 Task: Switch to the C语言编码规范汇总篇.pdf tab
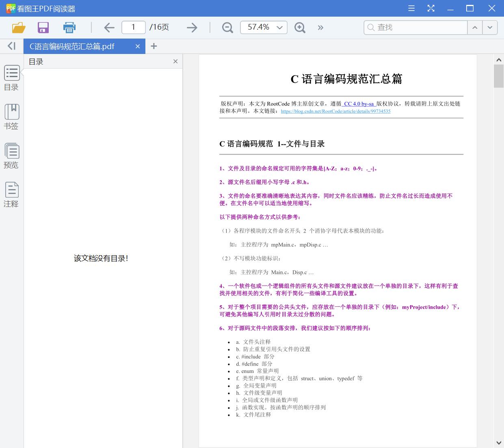point(71,46)
